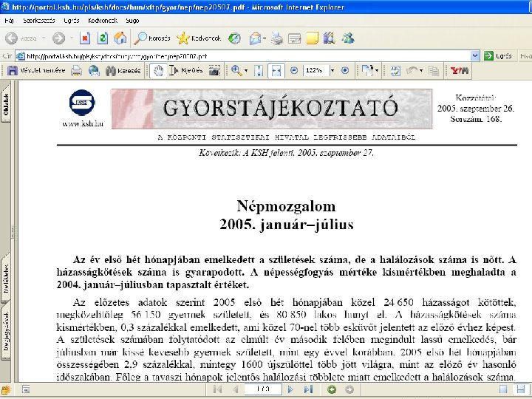
Task: Expand the Undo arrow dropdown
Action: click(421, 71)
